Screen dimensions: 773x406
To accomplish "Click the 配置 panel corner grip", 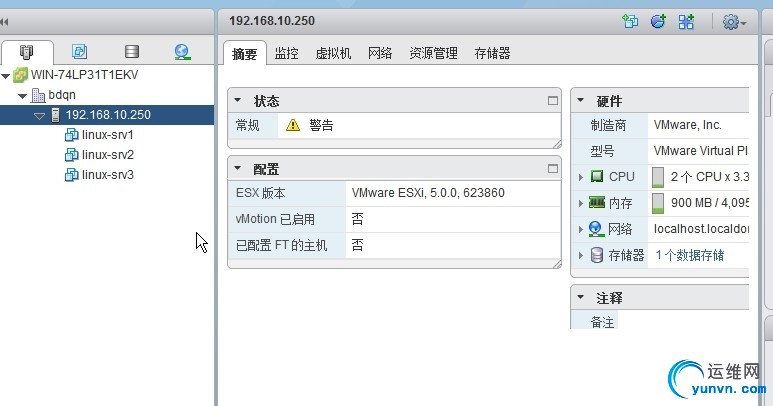I will (x=557, y=264).
